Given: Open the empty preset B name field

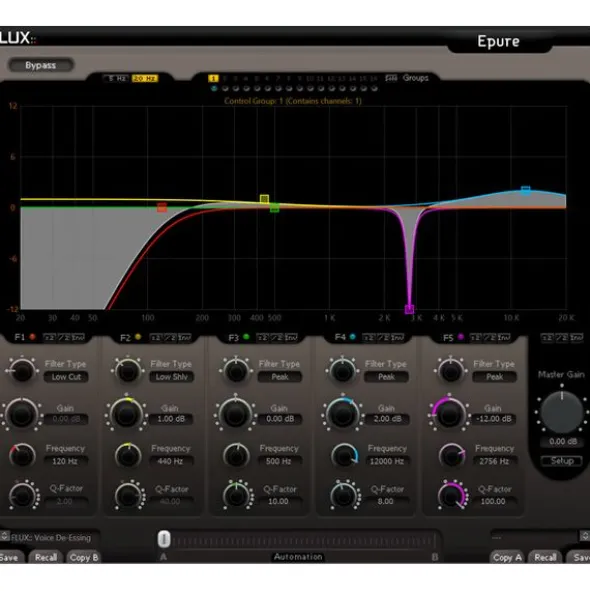Looking at the screenshot, I should (535, 537).
